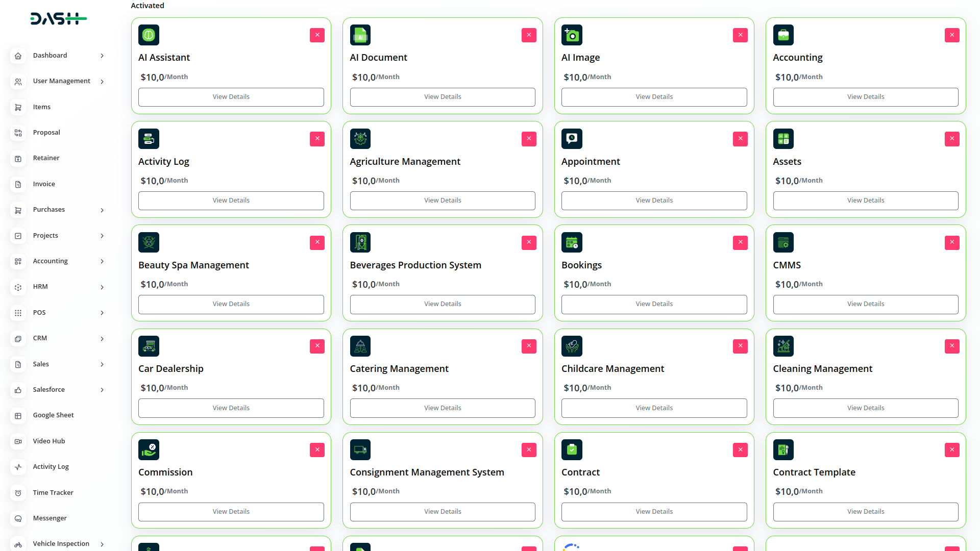Open the Google Sheet sidebar item
This screenshot has width=980, height=551.
(53, 415)
